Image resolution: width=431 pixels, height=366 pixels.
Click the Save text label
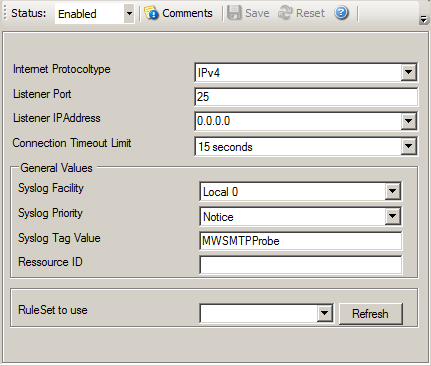tap(257, 13)
